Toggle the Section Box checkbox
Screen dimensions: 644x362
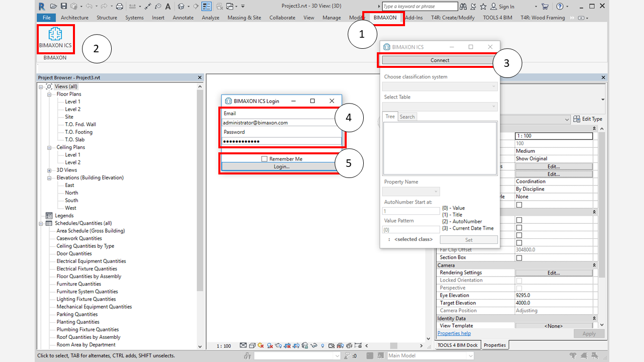(519, 258)
